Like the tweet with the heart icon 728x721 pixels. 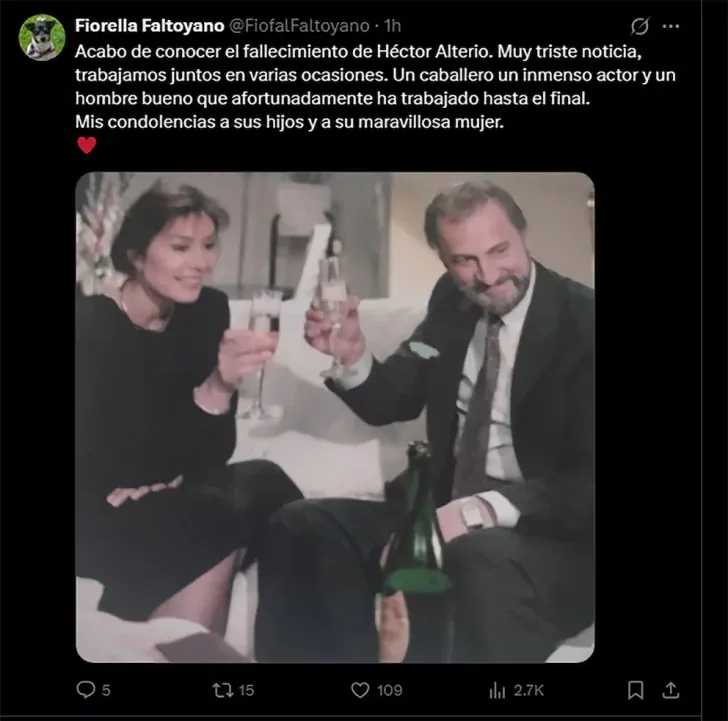point(360,689)
